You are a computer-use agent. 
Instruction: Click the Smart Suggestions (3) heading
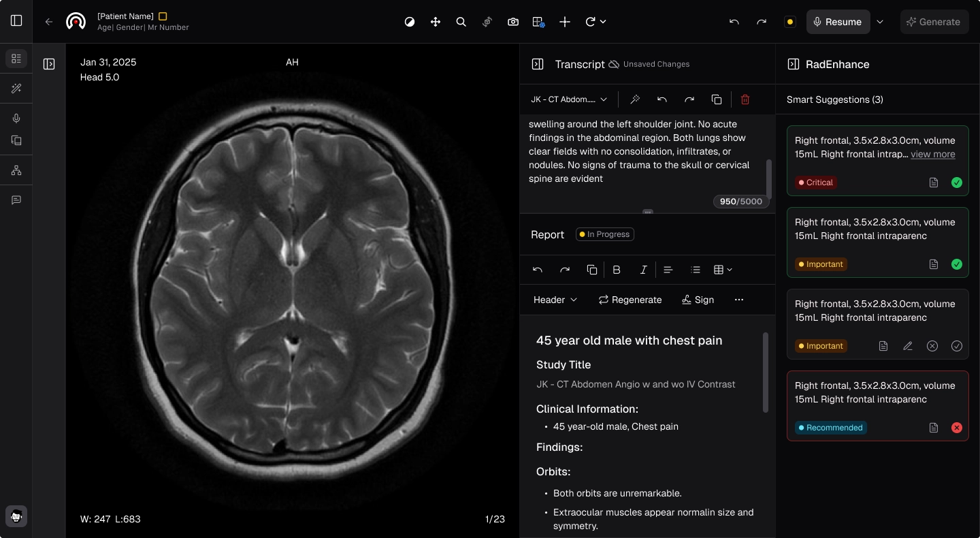click(x=835, y=99)
